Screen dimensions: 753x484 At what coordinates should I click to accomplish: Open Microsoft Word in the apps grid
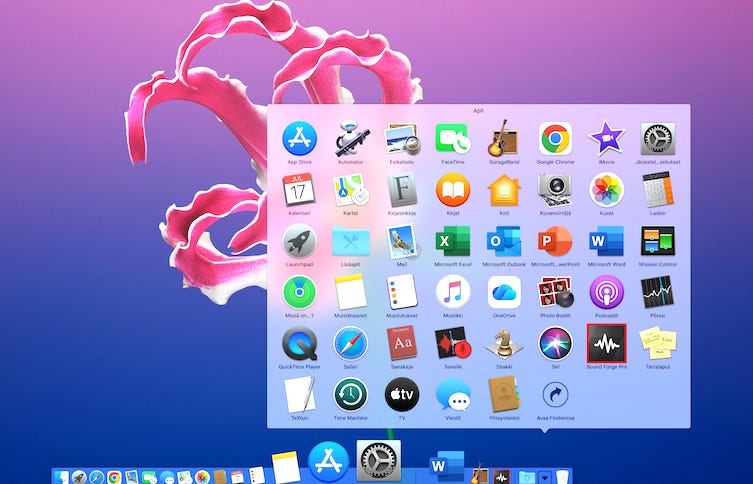[607, 241]
